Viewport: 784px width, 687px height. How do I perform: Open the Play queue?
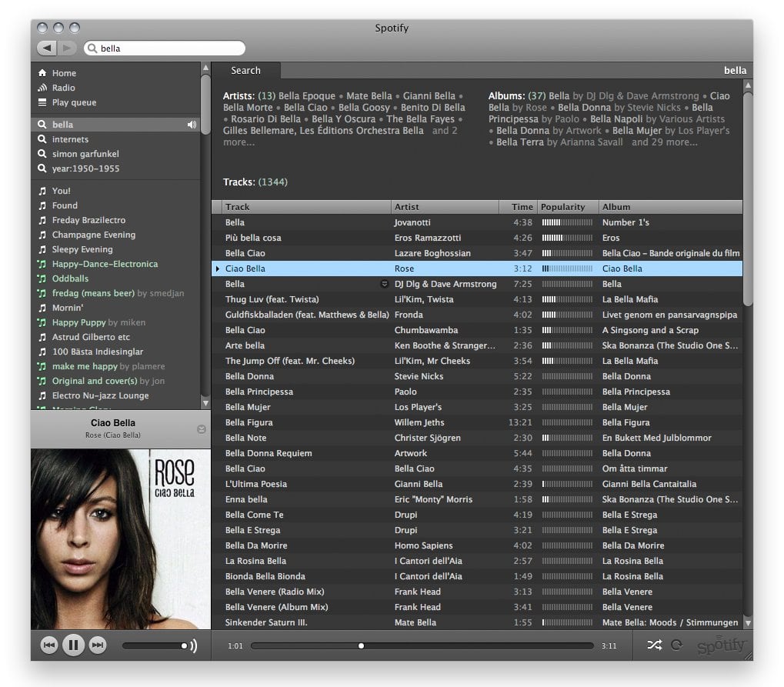tap(74, 102)
